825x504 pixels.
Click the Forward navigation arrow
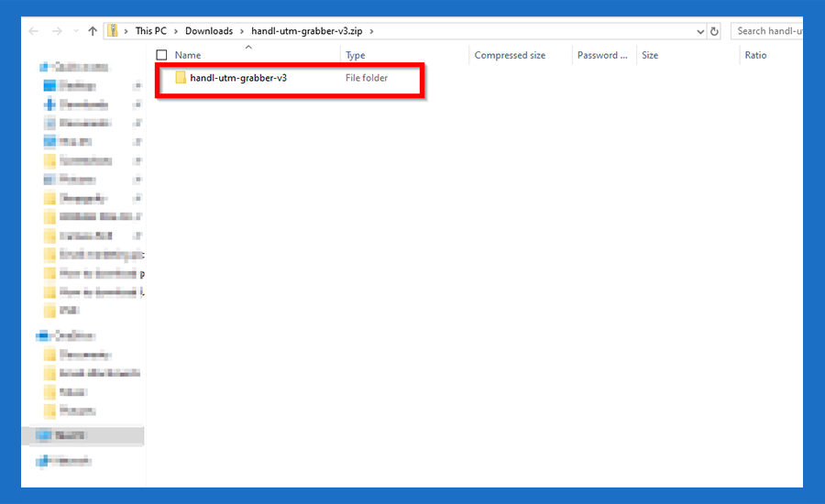(x=55, y=31)
